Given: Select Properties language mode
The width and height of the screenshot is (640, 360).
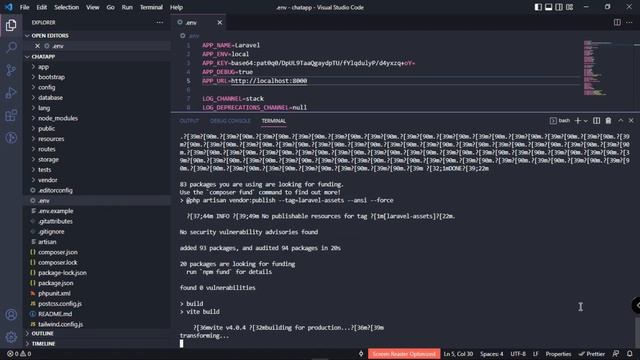Looking at the screenshot, I should point(558,354).
